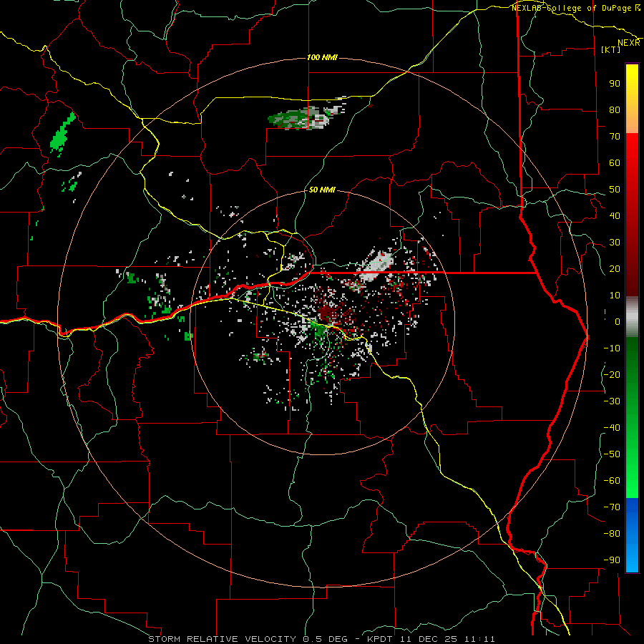644x644 pixels.
Task: Click the -80 value on the velocity scale
Action: tap(612, 534)
